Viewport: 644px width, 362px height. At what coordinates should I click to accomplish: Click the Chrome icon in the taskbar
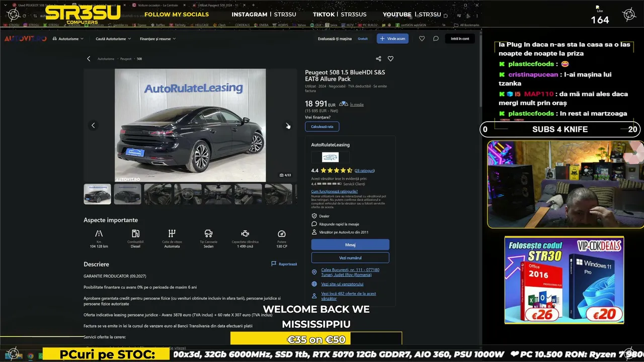pyautogui.click(x=31, y=356)
